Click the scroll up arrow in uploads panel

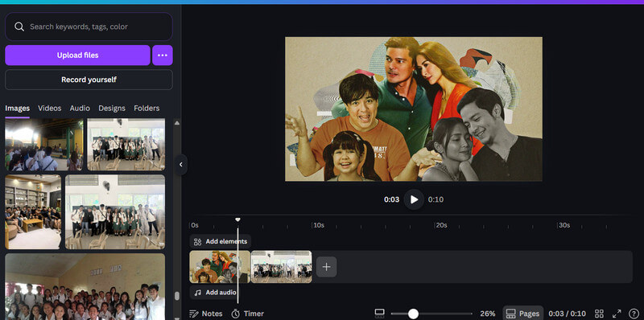[x=177, y=123]
